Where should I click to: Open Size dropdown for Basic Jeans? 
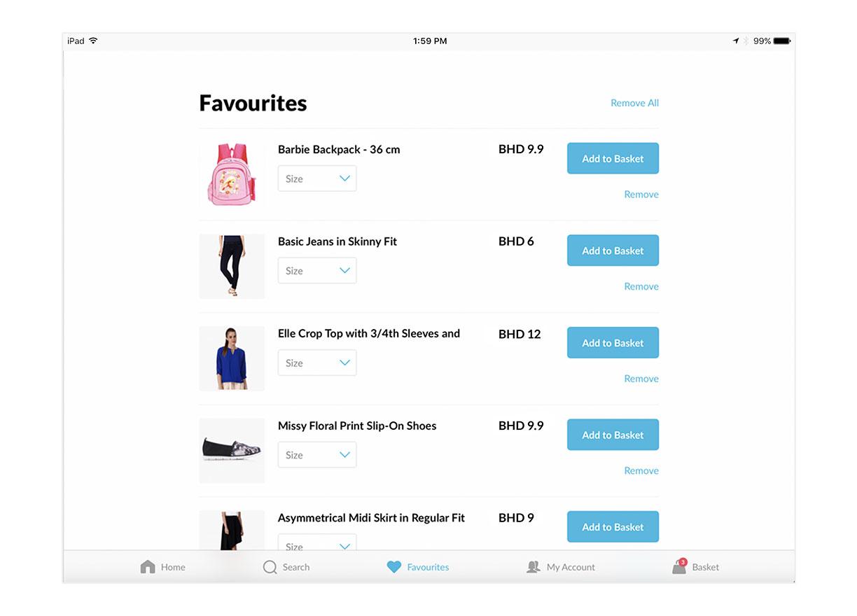coord(317,270)
